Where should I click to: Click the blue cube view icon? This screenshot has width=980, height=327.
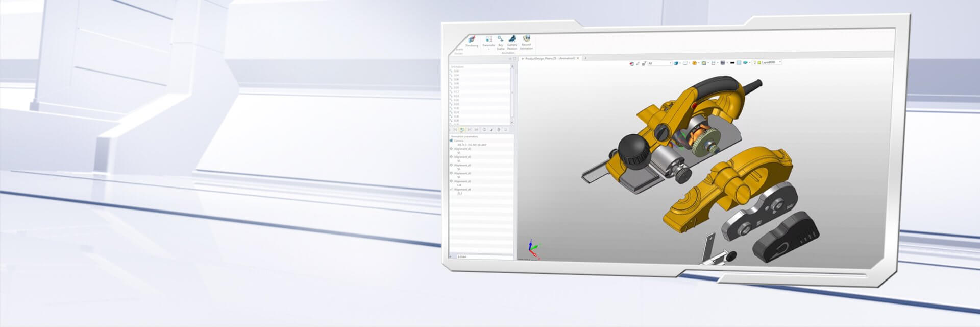[676, 63]
